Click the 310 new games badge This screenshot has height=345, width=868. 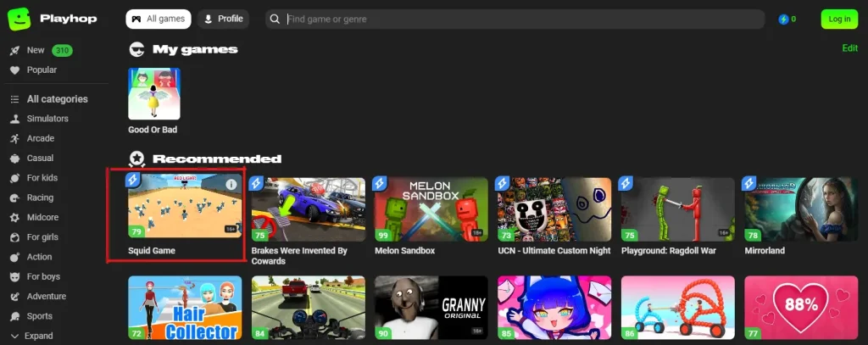coord(62,51)
